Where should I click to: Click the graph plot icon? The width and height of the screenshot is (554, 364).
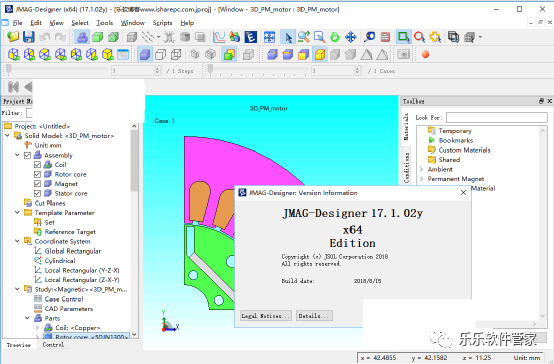(x=219, y=37)
